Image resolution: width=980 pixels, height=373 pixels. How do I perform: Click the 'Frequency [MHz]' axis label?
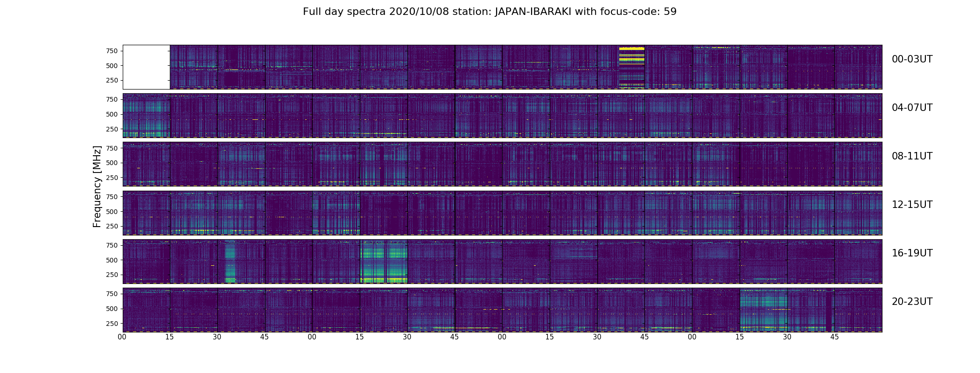[97, 187]
